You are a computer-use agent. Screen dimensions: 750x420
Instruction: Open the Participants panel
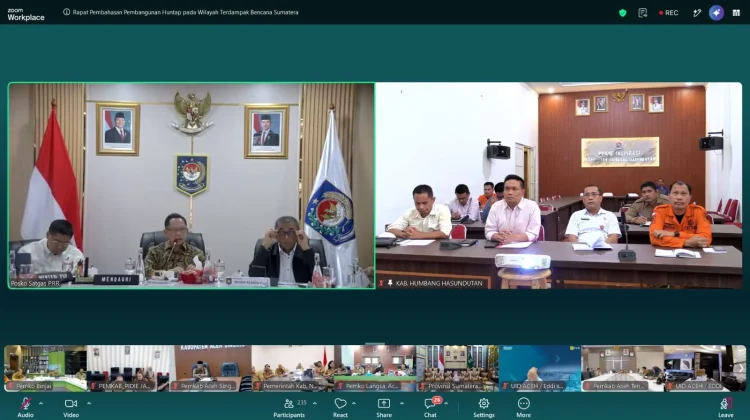(x=289, y=407)
